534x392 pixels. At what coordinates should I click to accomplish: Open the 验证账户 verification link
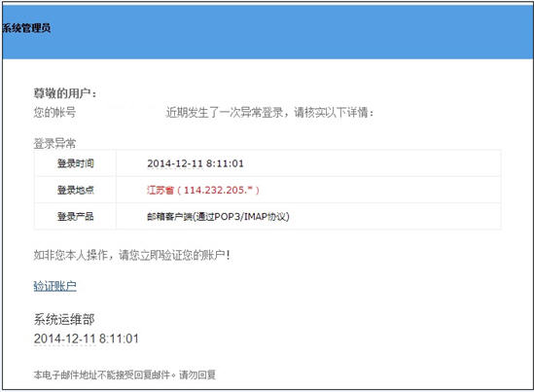(54, 286)
